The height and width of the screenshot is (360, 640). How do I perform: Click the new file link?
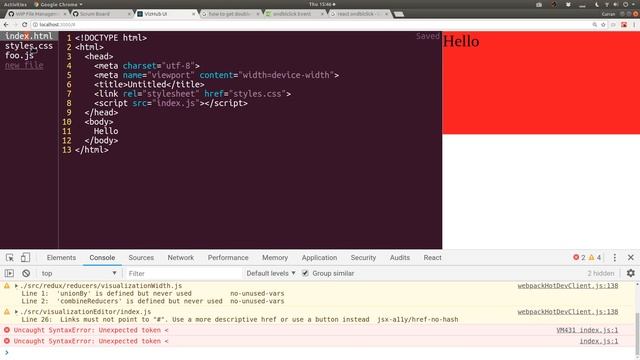click(24, 65)
